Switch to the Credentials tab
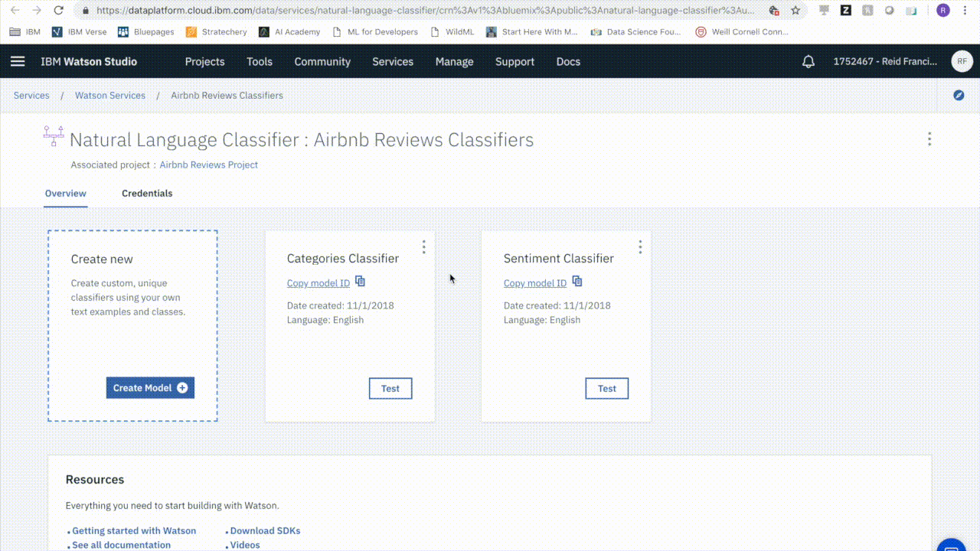The height and width of the screenshot is (551, 980). click(147, 194)
